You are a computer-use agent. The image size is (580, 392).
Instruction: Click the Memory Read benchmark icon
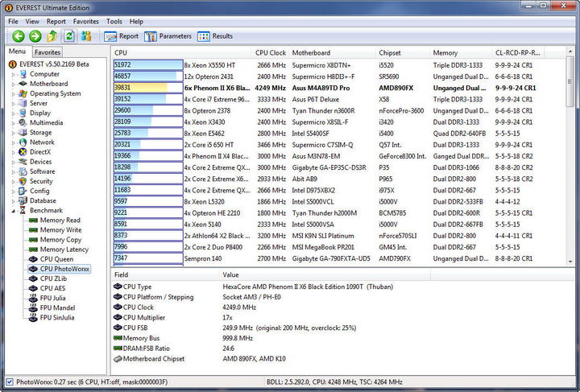(x=33, y=221)
